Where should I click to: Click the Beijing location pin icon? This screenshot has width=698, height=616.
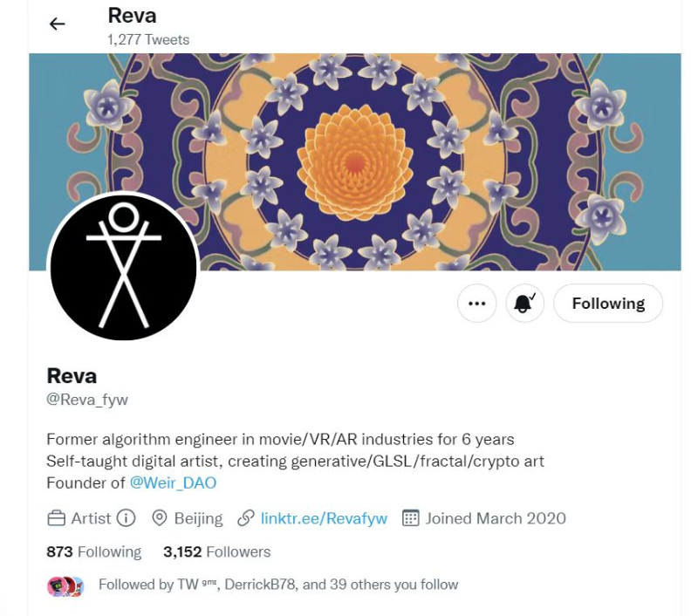click(x=160, y=518)
